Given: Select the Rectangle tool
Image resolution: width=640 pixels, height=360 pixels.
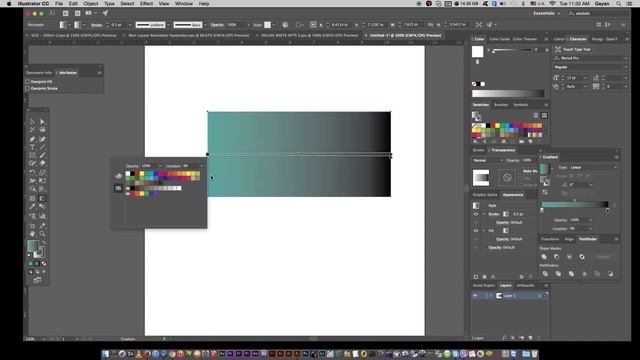Looking at the screenshot, I should click(32, 156).
